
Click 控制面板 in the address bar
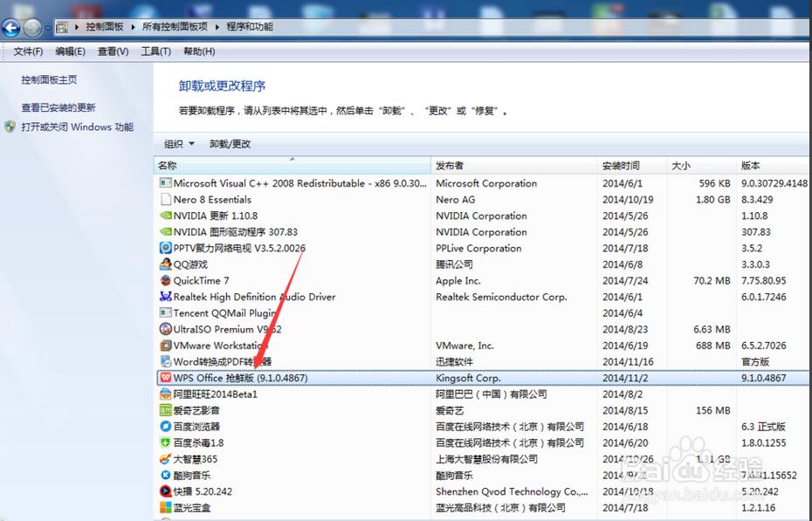pyautogui.click(x=105, y=27)
